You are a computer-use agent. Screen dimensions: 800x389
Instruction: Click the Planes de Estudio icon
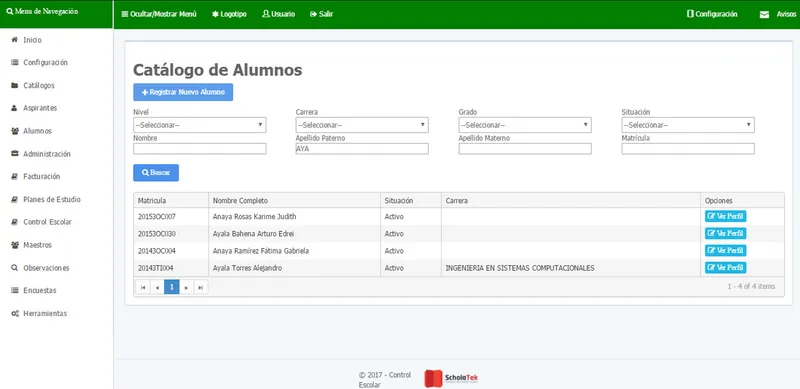15,200
